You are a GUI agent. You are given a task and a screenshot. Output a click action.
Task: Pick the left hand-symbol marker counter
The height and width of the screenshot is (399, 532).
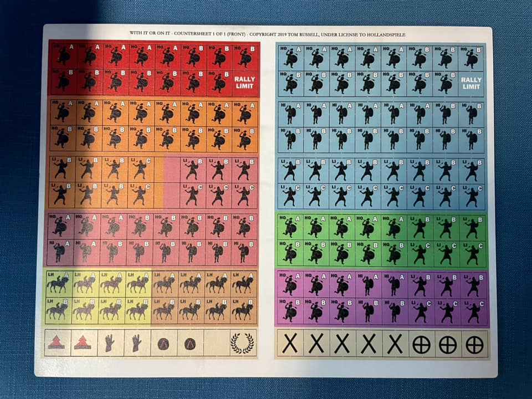pyautogui.click(x=110, y=343)
